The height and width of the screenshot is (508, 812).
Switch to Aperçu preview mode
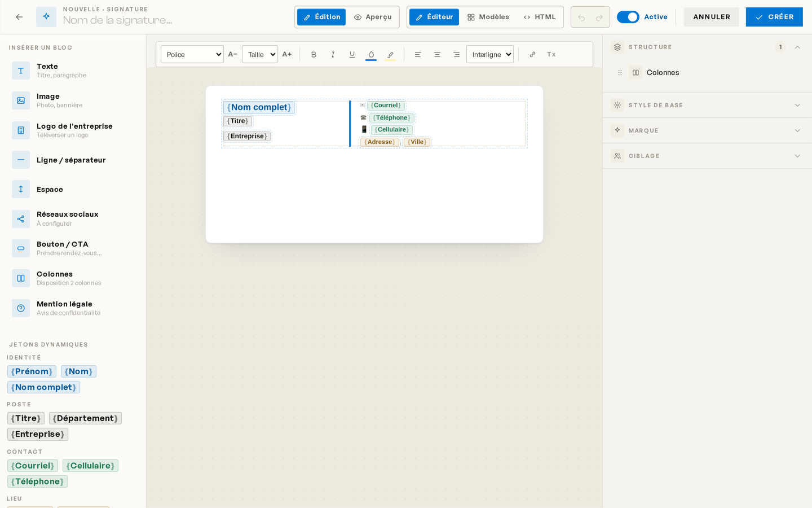373,17
